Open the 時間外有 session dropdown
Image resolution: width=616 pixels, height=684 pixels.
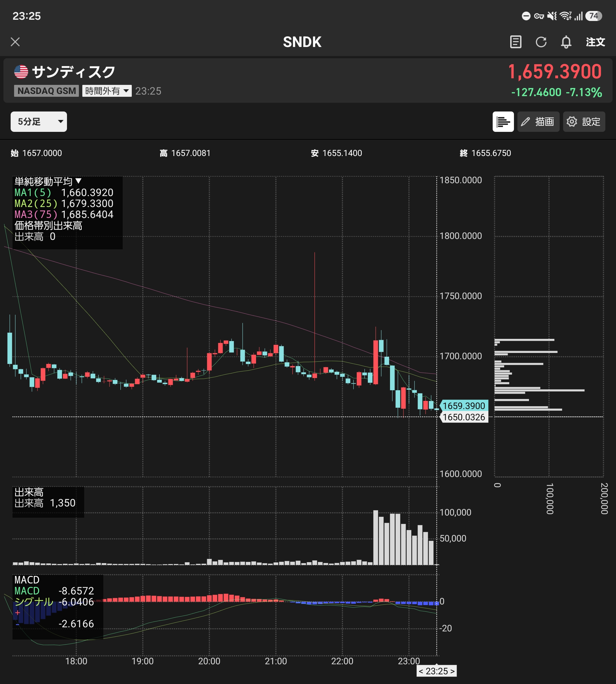point(107,91)
